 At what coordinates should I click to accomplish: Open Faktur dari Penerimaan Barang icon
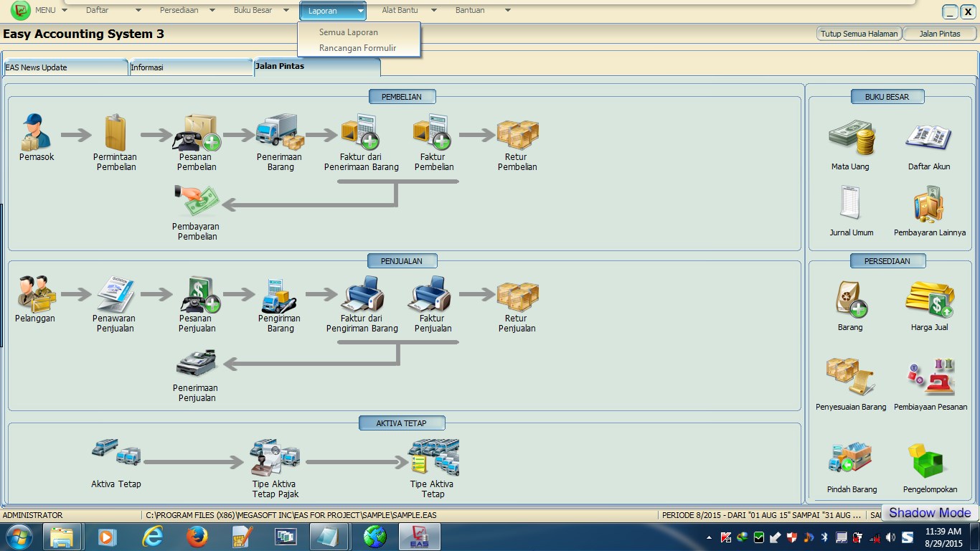point(361,132)
